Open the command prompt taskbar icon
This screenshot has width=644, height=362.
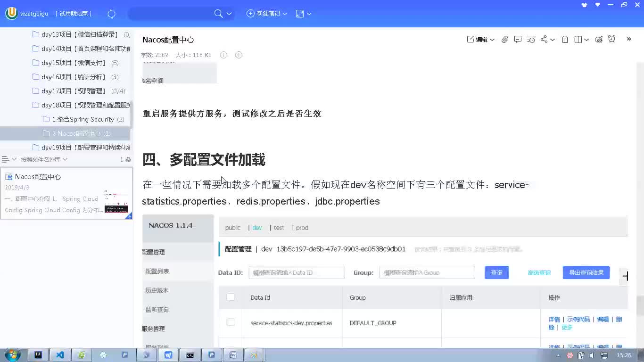(190, 355)
